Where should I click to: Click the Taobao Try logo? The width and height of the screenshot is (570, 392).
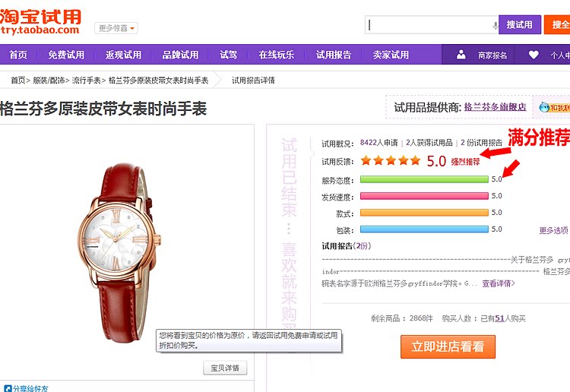(40, 22)
